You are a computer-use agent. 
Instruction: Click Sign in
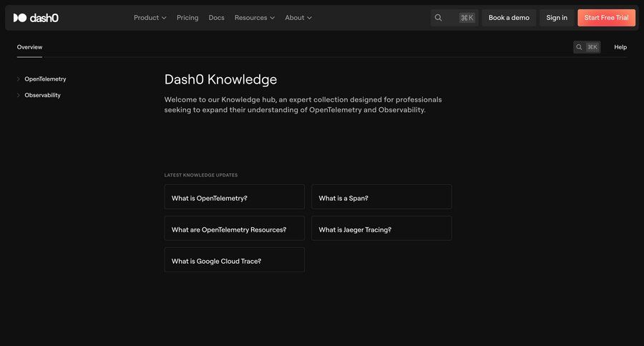[557, 18]
